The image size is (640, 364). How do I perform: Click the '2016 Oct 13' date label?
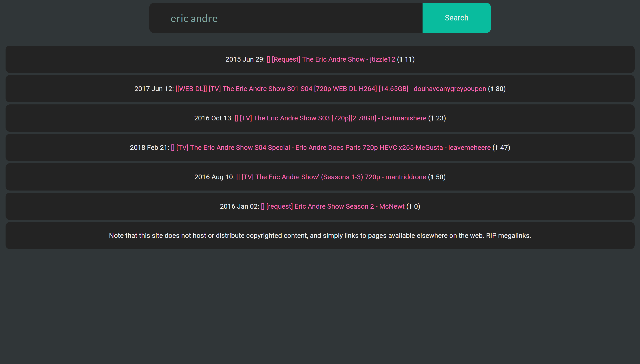coord(213,118)
